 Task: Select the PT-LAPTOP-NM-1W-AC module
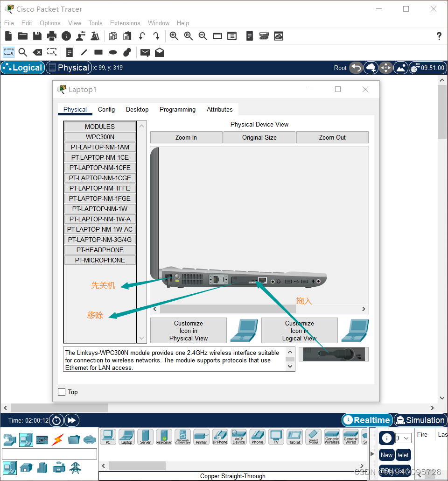[x=100, y=229]
